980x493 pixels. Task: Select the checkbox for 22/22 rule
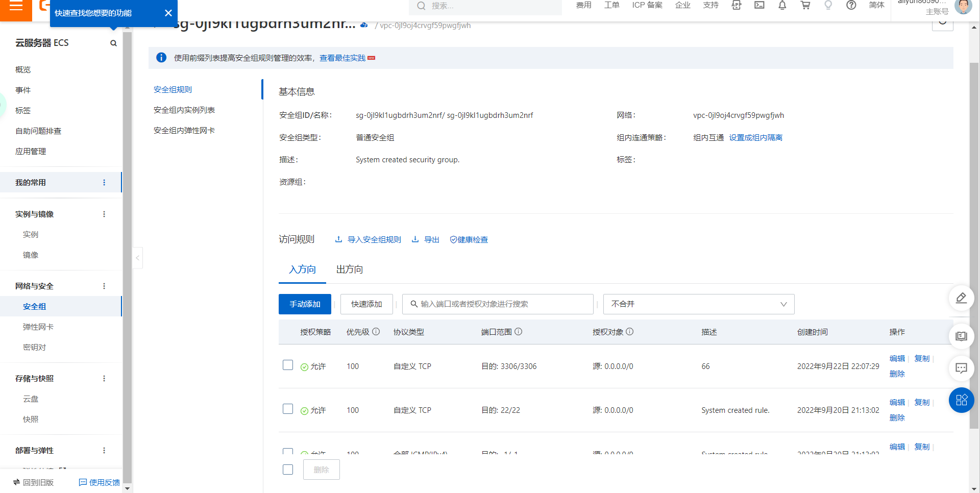(288, 409)
